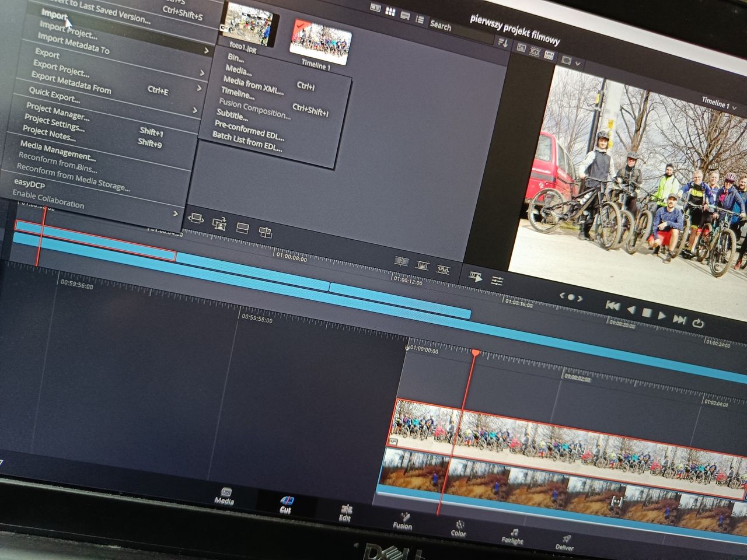
Task: Open the Fairlight page tab
Action: (512, 537)
